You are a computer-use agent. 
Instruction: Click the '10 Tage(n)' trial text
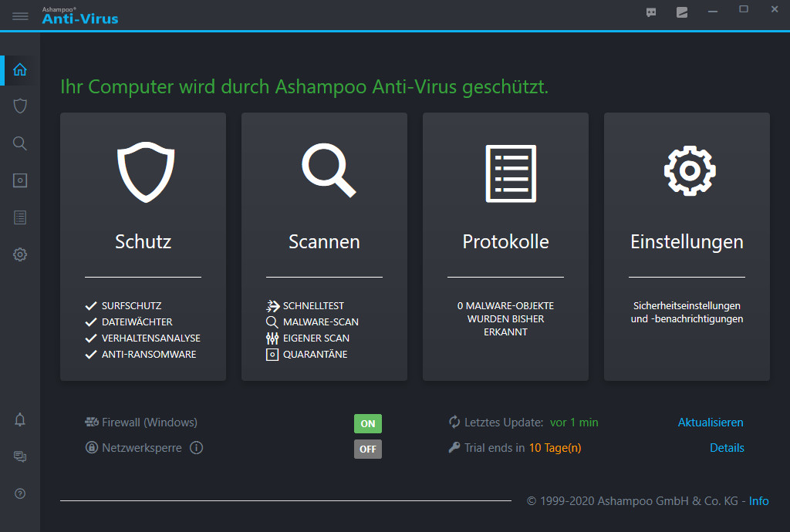pyautogui.click(x=555, y=447)
